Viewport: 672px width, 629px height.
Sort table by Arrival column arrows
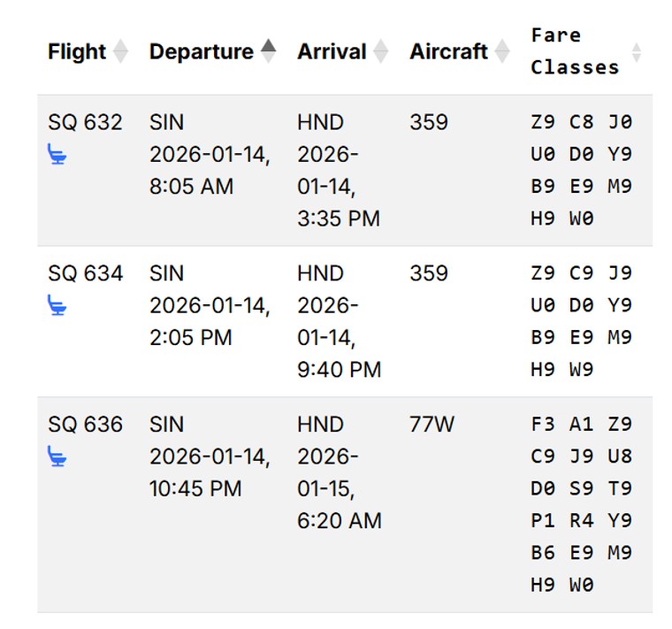380,52
